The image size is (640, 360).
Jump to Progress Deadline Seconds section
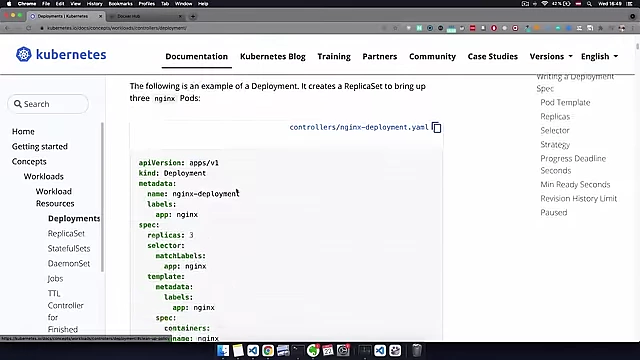[x=573, y=164]
